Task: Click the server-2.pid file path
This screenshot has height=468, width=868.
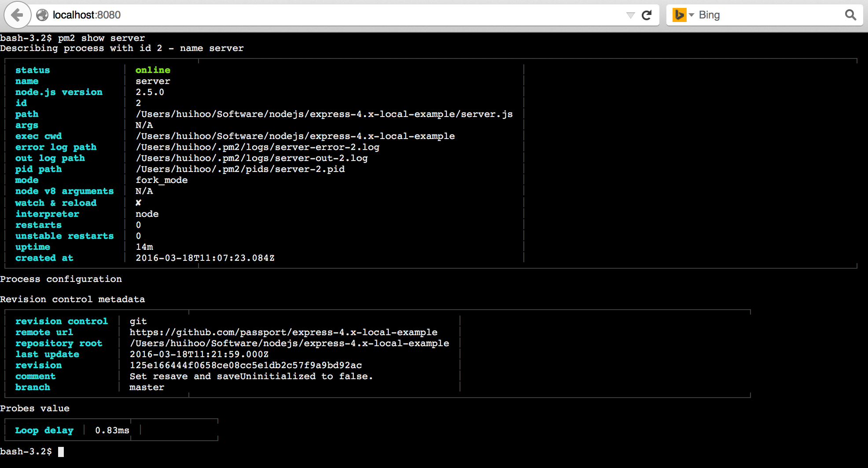Action: click(240, 169)
